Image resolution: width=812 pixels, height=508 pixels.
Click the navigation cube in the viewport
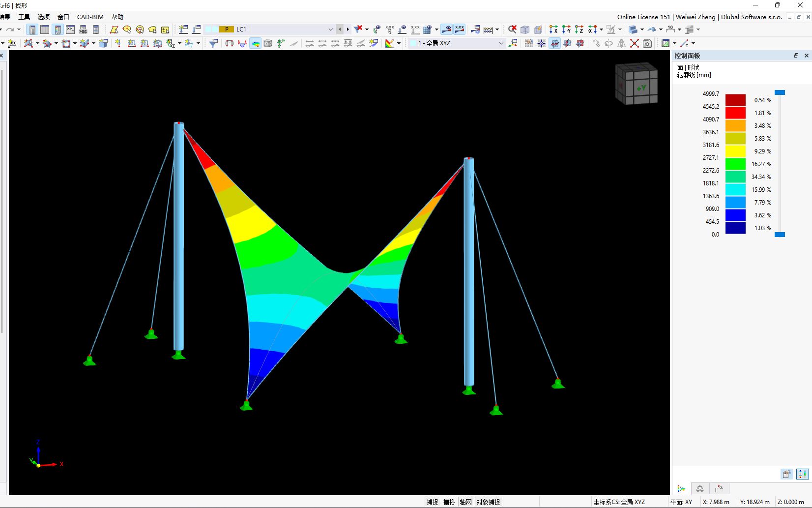coord(637,83)
